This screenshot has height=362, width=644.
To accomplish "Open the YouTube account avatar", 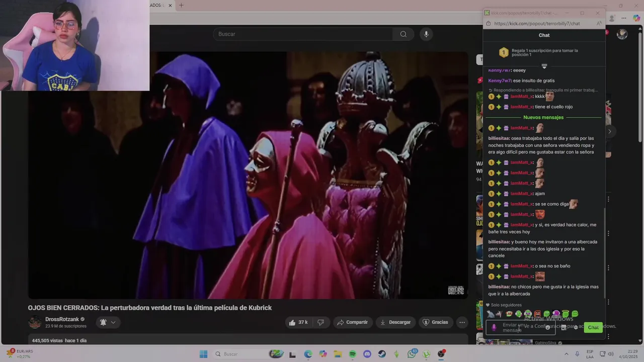I will click(622, 34).
